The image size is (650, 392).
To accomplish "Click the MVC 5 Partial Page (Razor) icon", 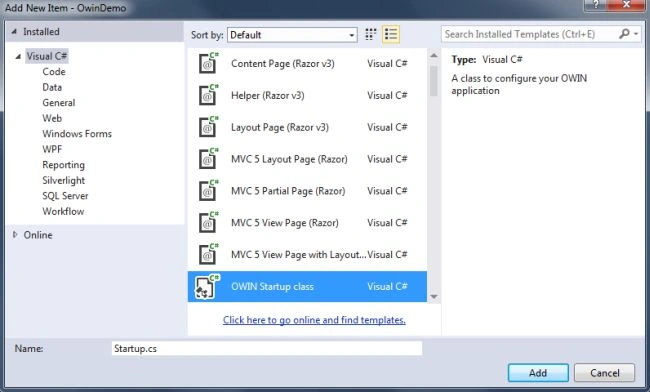I will click(x=209, y=191).
